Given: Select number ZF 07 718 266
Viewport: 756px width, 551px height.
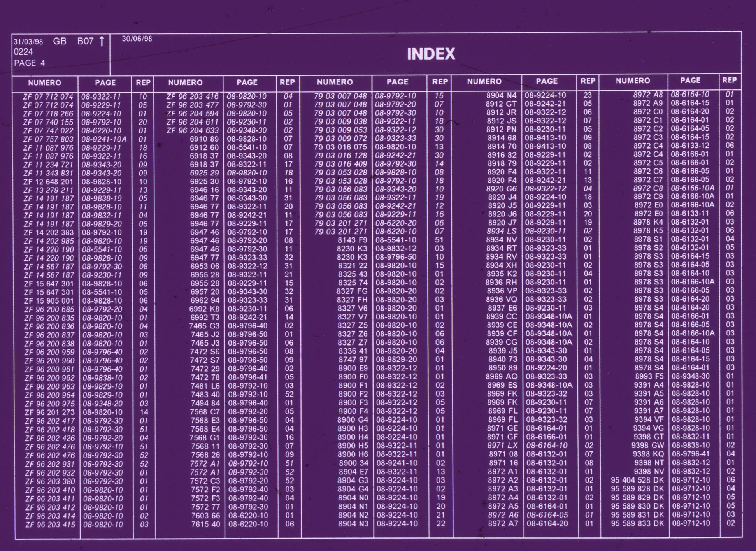Looking at the screenshot, I should pos(48,114).
